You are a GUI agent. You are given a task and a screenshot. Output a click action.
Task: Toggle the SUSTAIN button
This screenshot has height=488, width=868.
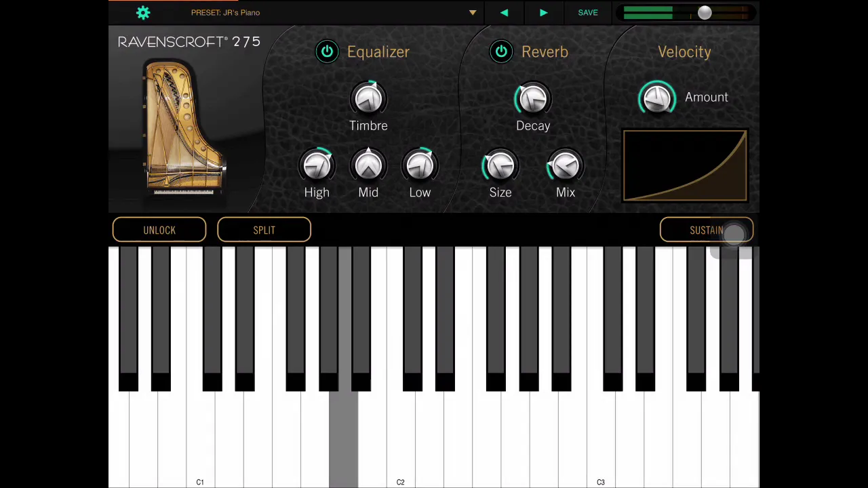707,230
